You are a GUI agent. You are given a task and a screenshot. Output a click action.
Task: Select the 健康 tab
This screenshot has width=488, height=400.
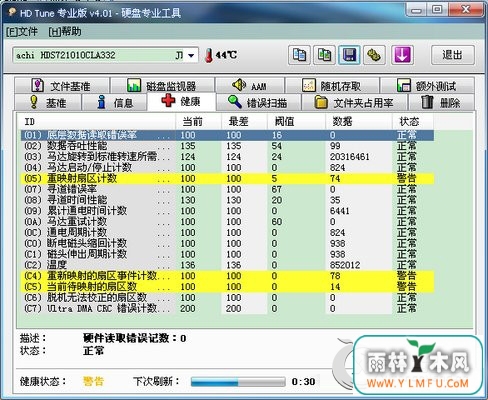182,101
